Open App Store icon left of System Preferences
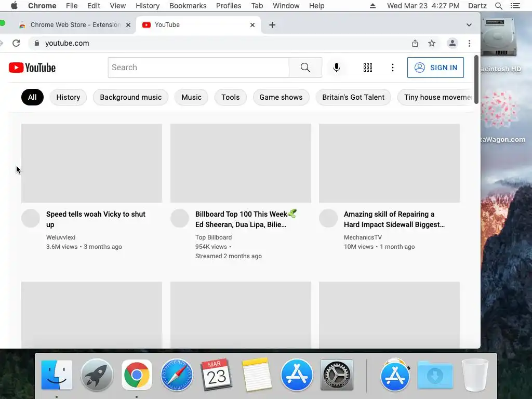The image size is (532, 399). pos(297,375)
